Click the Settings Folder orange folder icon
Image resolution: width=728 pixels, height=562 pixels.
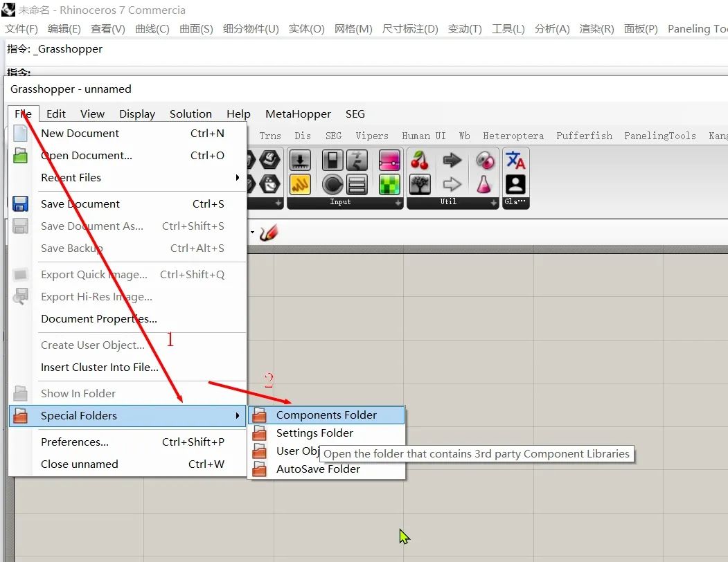[x=259, y=433]
